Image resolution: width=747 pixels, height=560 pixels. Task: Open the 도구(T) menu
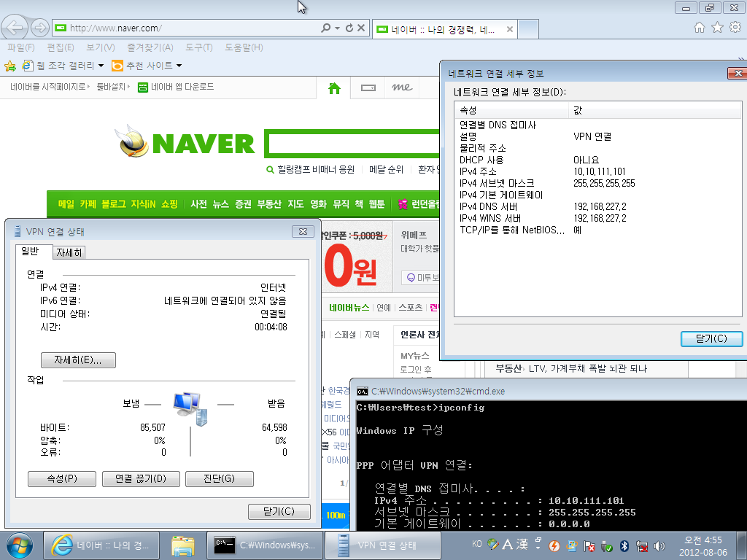click(199, 47)
